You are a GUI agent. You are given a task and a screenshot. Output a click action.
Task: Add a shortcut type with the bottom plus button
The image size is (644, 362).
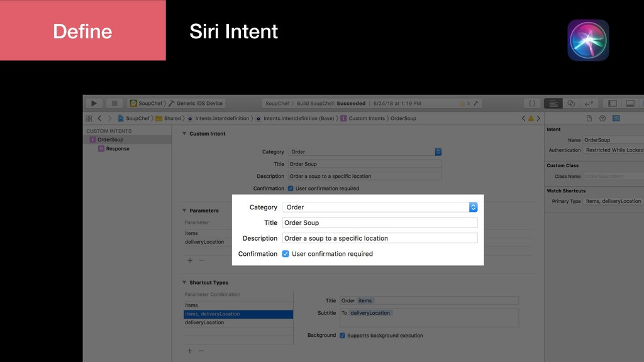coord(190,351)
